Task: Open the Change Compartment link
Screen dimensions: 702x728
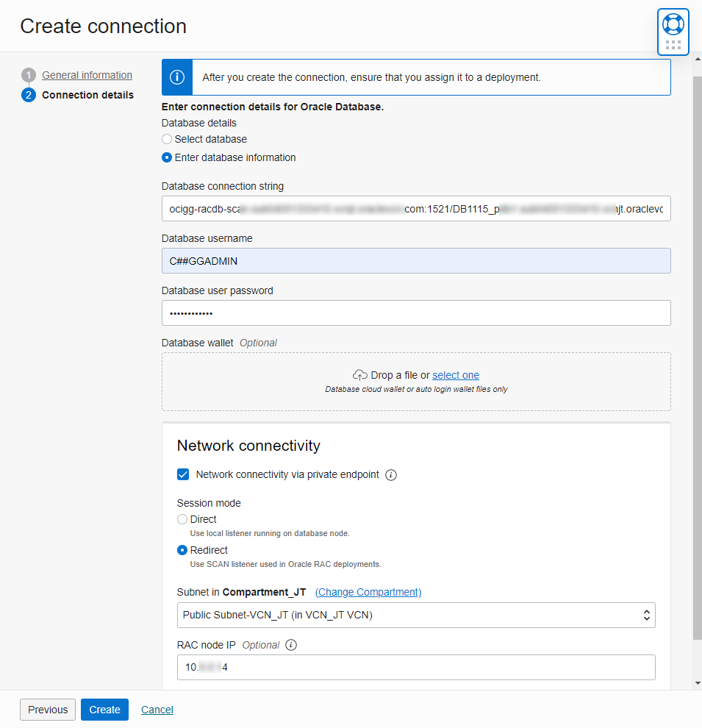Action: tap(368, 592)
